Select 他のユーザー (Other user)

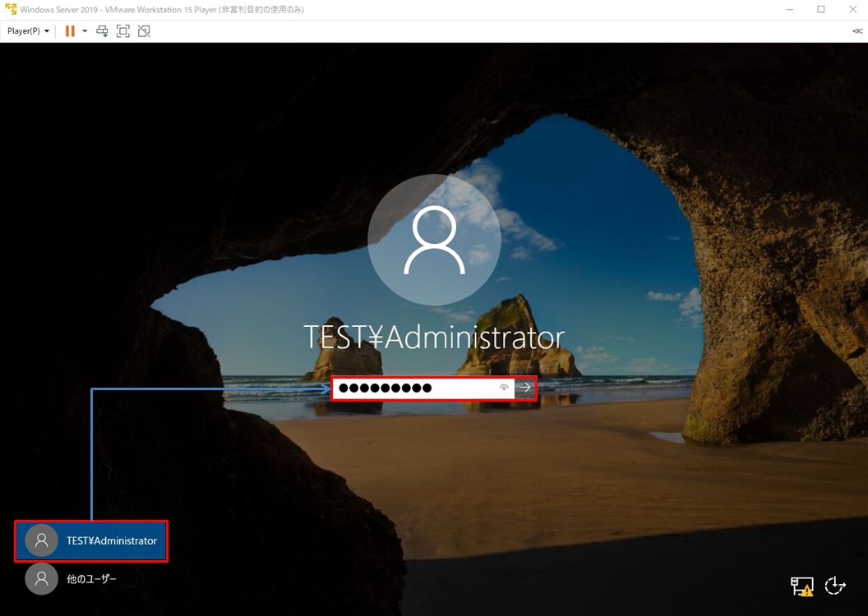click(x=72, y=579)
